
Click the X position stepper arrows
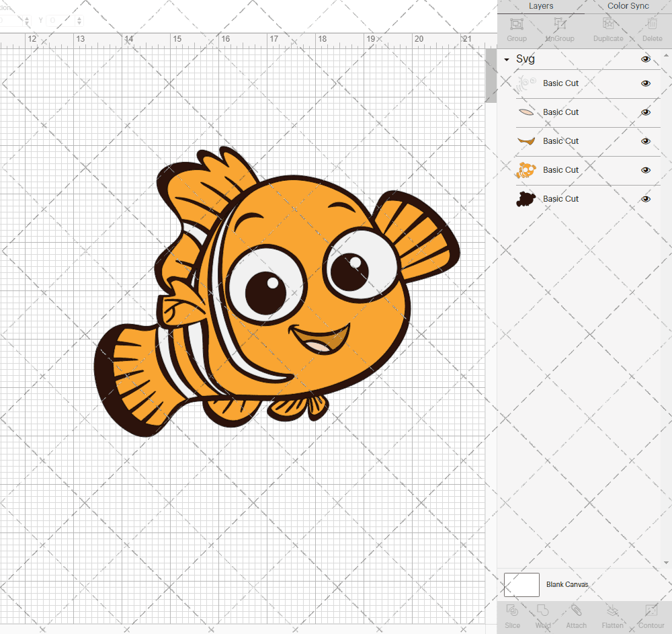coord(27,20)
